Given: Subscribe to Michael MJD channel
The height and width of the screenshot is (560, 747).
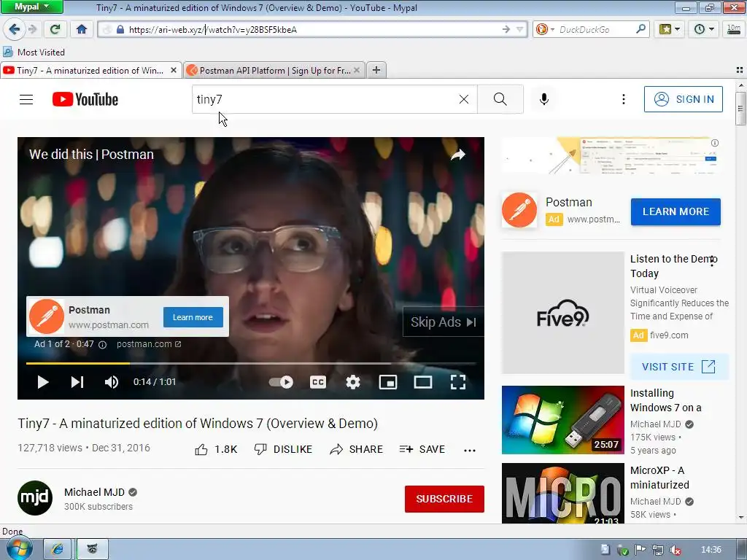Looking at the screenshot, I should 444,499.
